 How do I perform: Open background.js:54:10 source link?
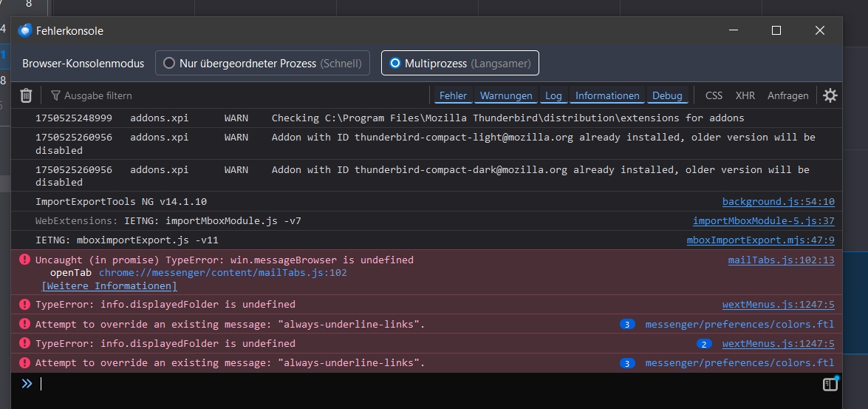coord(778,201)
